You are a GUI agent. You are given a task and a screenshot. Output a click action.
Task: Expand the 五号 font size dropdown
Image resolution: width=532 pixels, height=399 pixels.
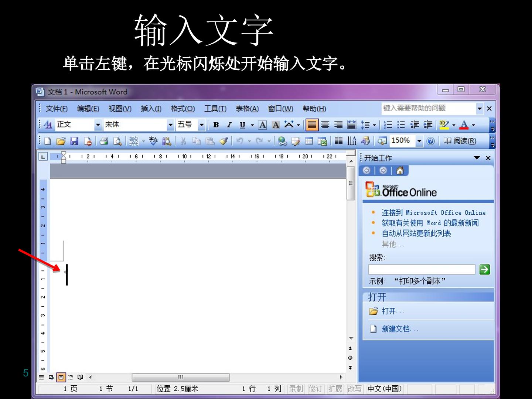pos(201,125)
